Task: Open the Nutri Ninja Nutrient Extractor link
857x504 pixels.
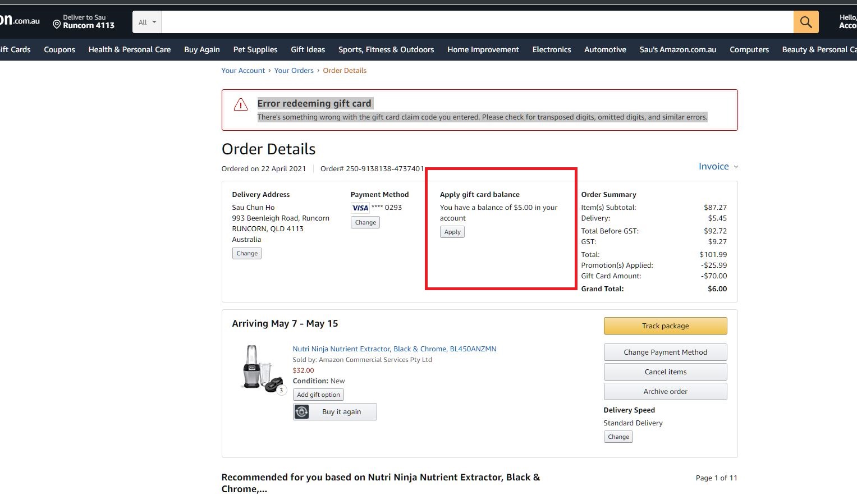Action: click(395, 349)
